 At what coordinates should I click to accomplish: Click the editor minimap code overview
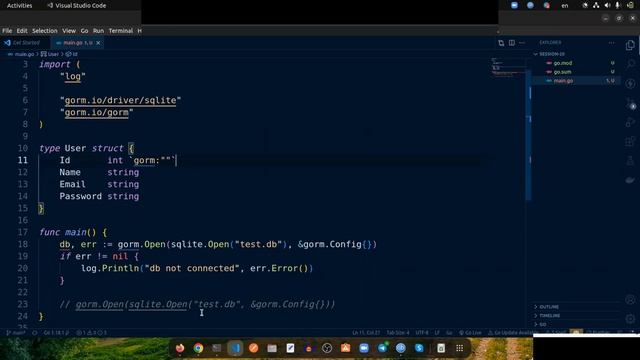coord(507,67)
